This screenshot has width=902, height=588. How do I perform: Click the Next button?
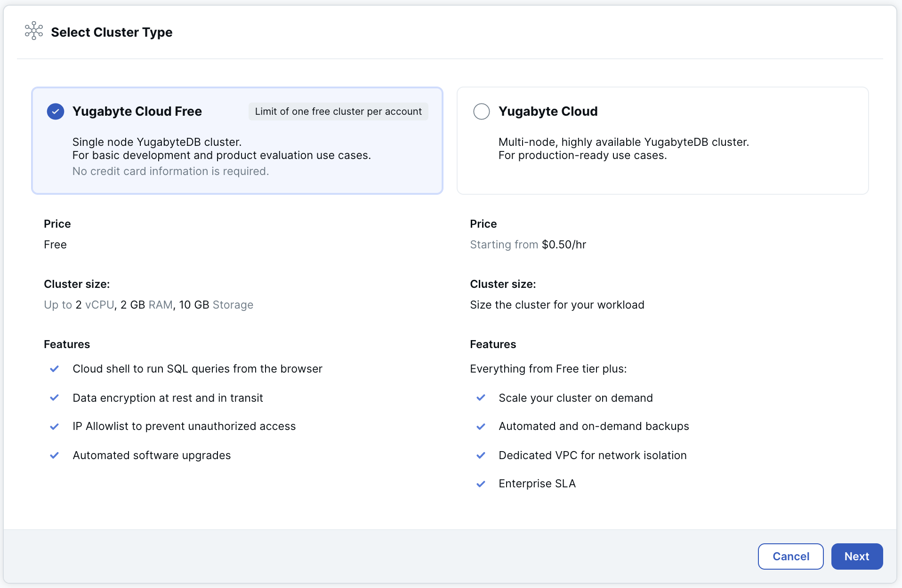coord(857,556)
